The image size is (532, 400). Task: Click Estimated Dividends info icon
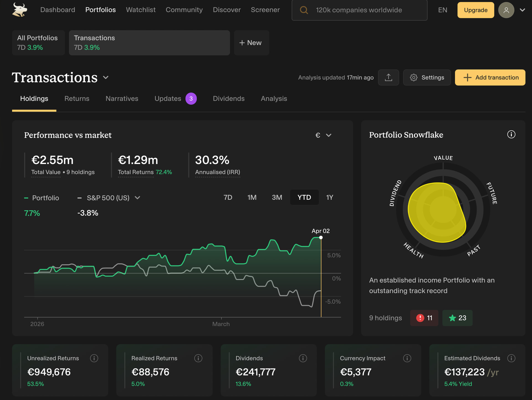click(x=511, y=358)
